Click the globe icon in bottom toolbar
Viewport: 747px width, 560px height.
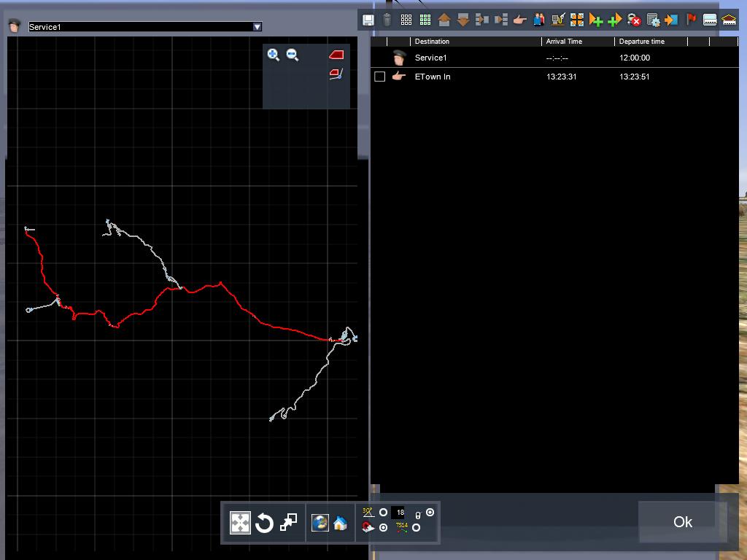320,523
